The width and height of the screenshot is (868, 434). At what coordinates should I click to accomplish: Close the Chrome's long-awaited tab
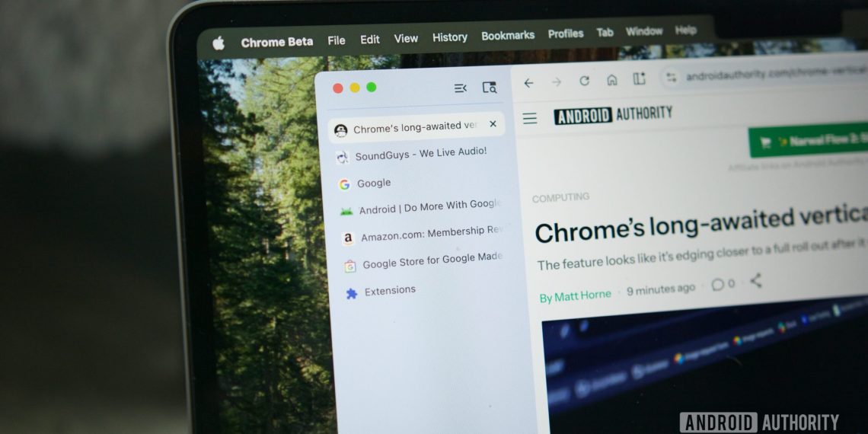(493, 124)
